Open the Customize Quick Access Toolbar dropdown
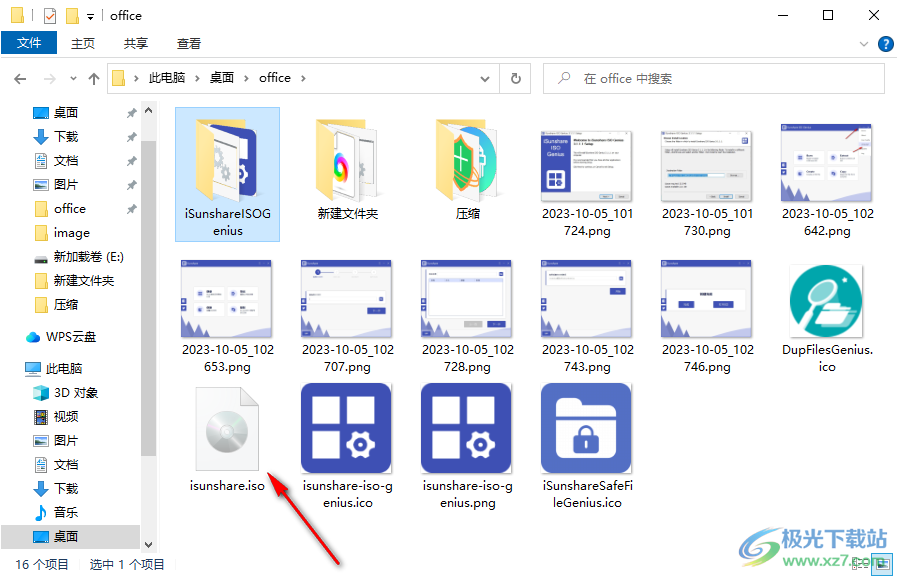Screen dimensions: 898x577 click(91, 16)
